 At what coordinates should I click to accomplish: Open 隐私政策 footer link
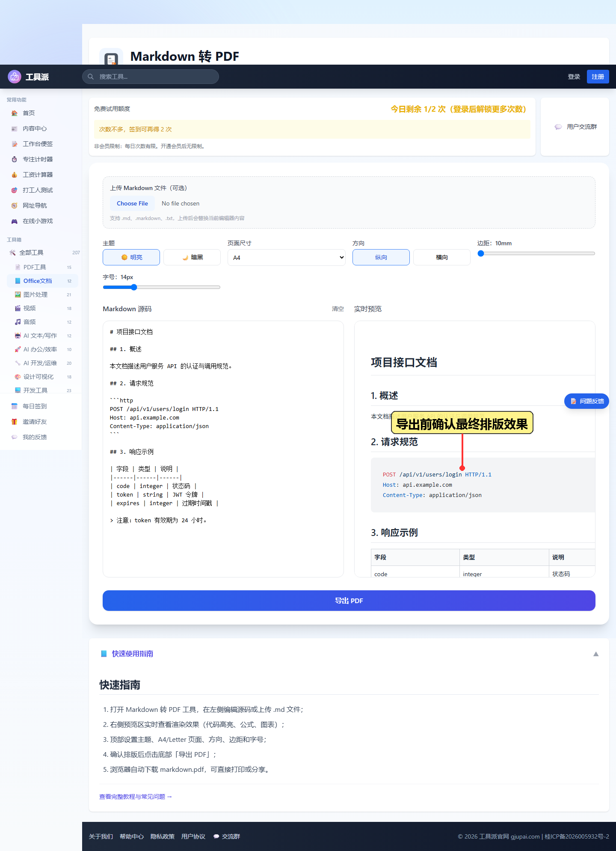pyautogui.click(x=163, y=836)
